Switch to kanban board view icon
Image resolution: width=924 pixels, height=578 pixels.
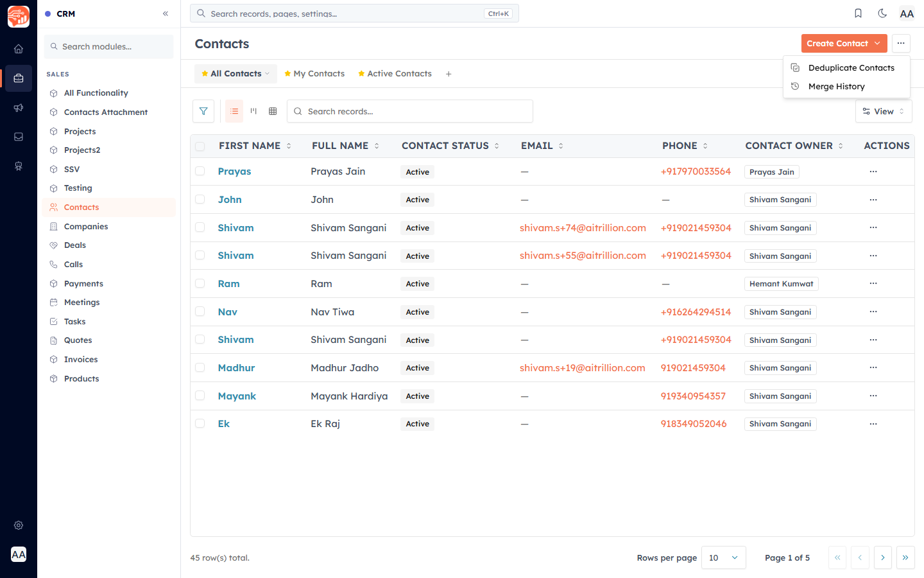pos(253,111)
